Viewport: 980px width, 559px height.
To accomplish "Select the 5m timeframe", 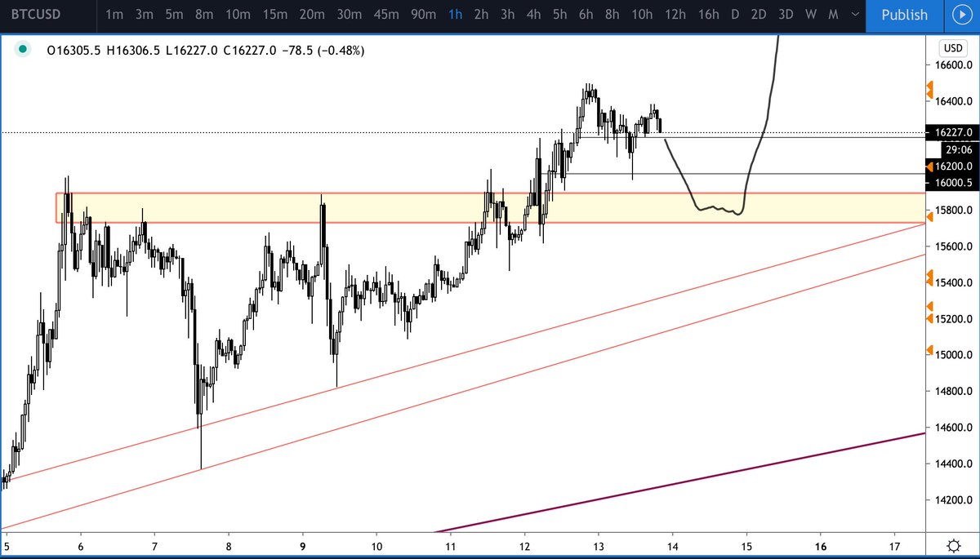I will click(174, 15).
